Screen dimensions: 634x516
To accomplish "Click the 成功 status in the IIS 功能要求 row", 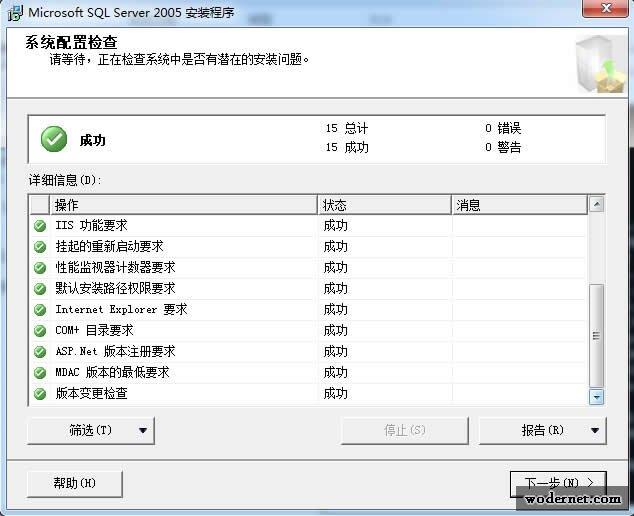I will 336,226.
